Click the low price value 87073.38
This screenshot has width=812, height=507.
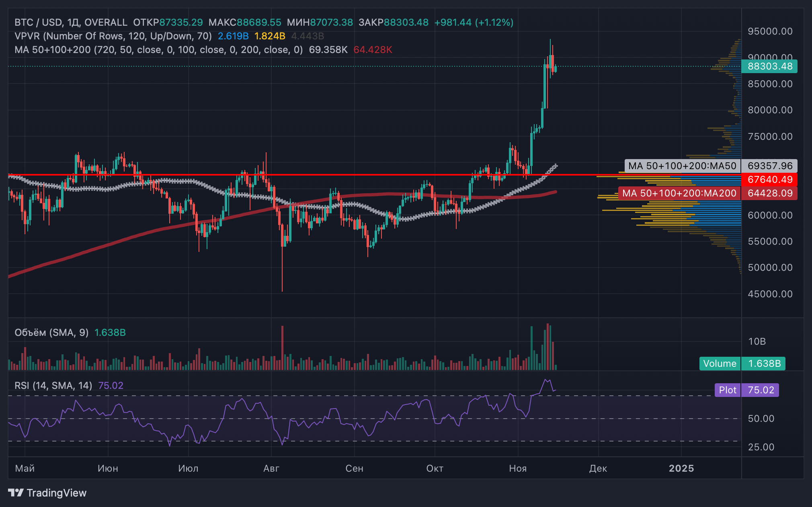pos(331,22)
